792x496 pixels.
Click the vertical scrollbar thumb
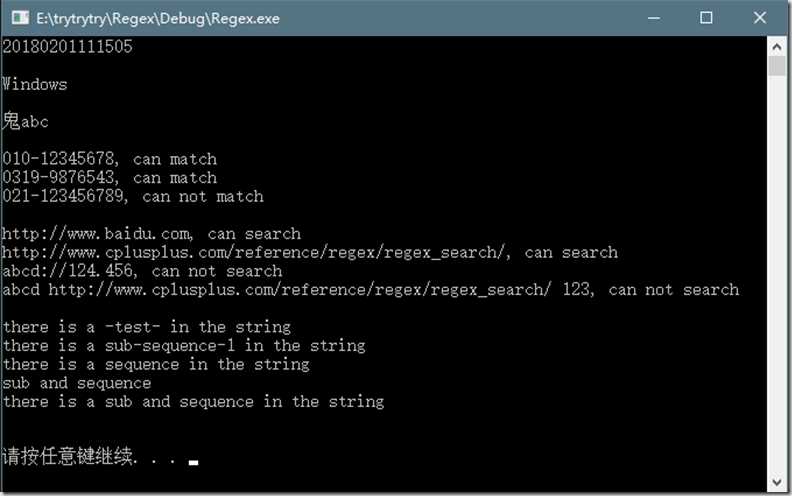777,66
